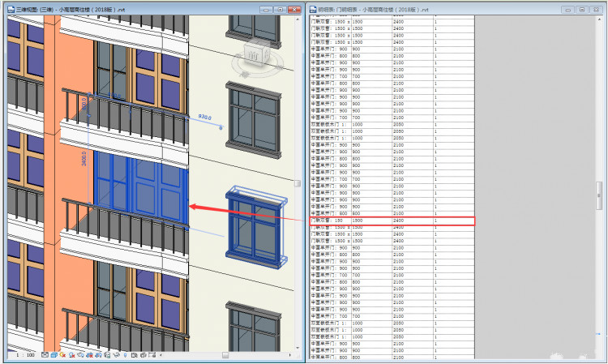The width and height of the screenshot is (608, 364).
Task: Click the horizontal scrollbar right arrow in 3D view
Action: click(x=290, y=355)
